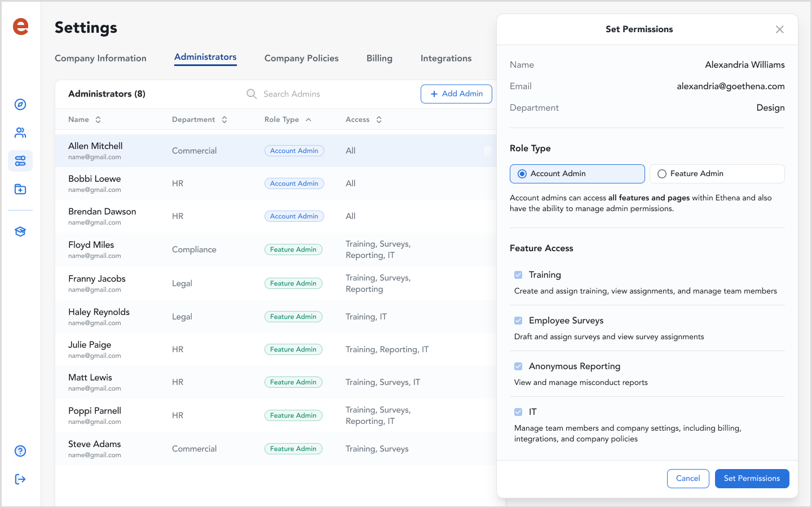This screenshot has height=508, width=812.
Task: Open the help question mark icon
Action: click(20, 451)
